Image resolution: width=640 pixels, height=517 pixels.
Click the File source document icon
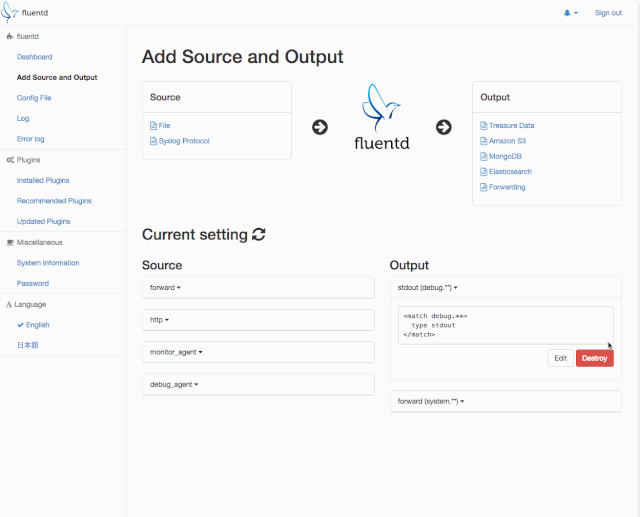[x=153, y=126]
